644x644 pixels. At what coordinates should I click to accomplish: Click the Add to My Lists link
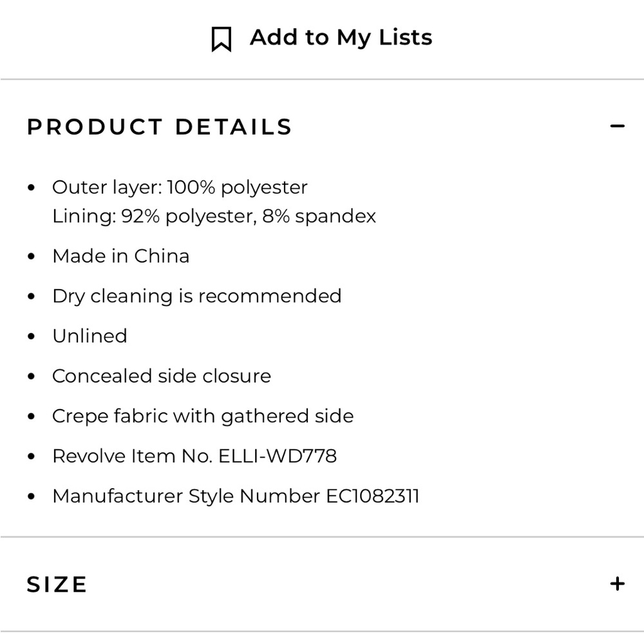tap(341, 38)
